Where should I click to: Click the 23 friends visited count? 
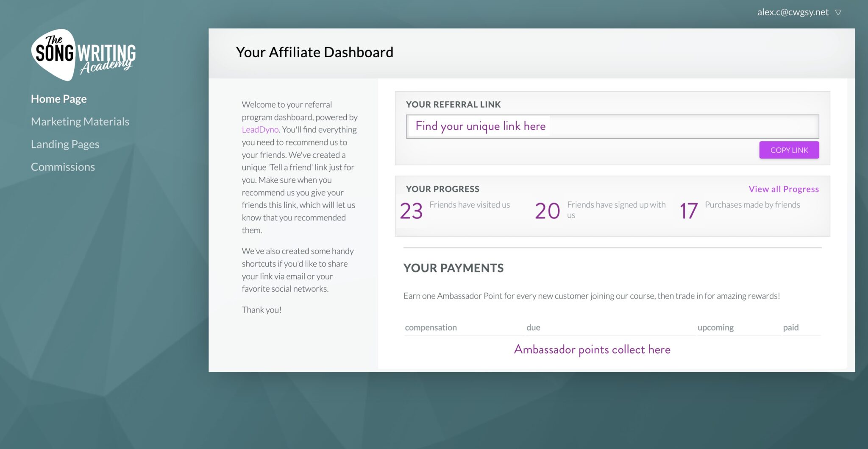point(411,211)
